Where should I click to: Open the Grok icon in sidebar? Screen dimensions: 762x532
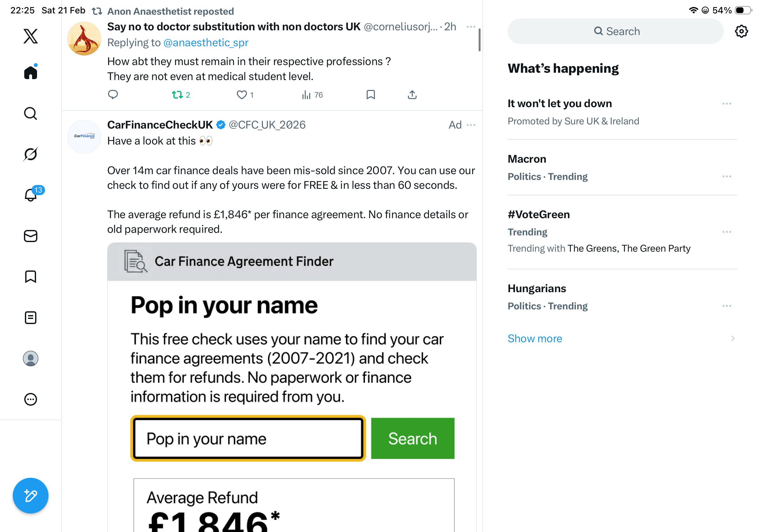click(x=31, y=154)
